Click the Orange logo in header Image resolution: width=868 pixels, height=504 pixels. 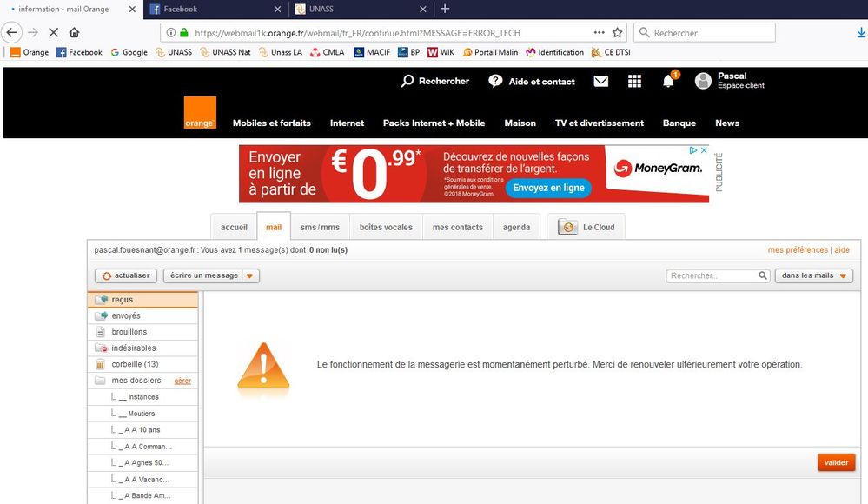pos(199,113)
